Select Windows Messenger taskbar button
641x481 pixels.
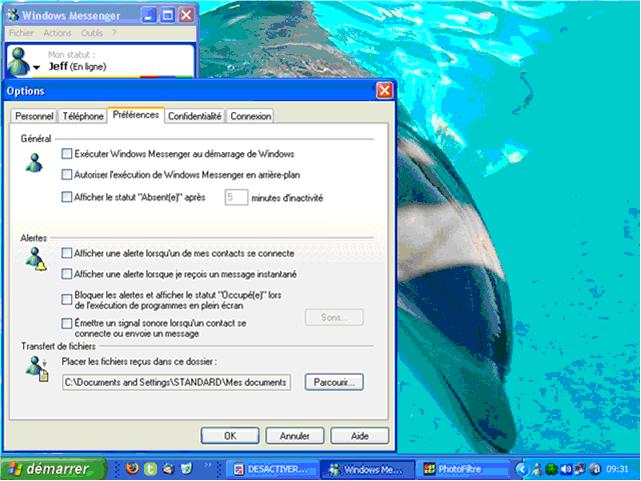[367, 469]
